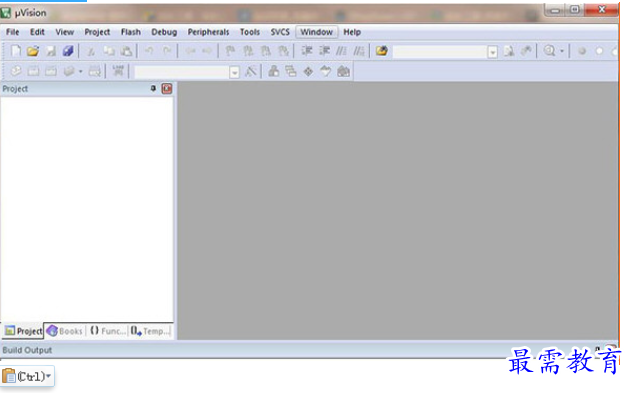This screenshot has height=393, width=630.
Task: Click the Stop Build icon
Action: coord(95,72)
